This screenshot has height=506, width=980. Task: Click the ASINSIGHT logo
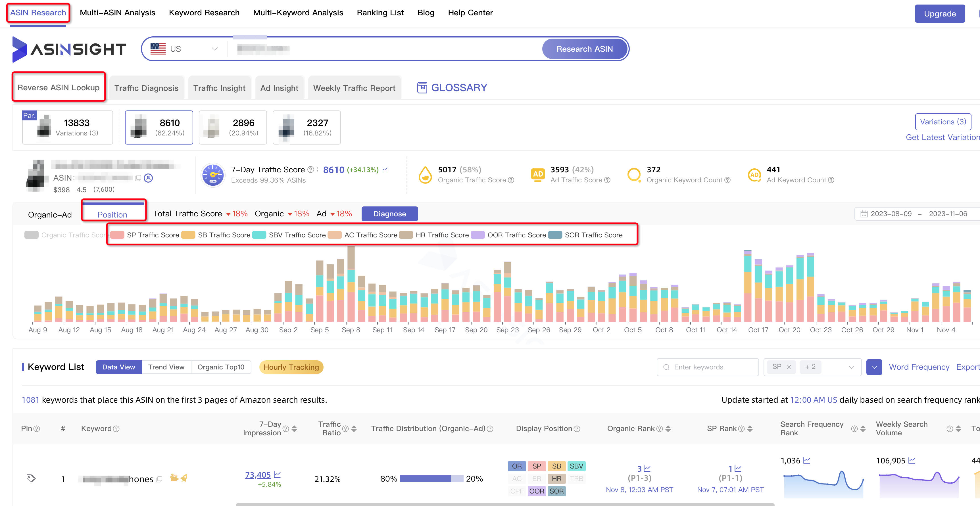69,49
